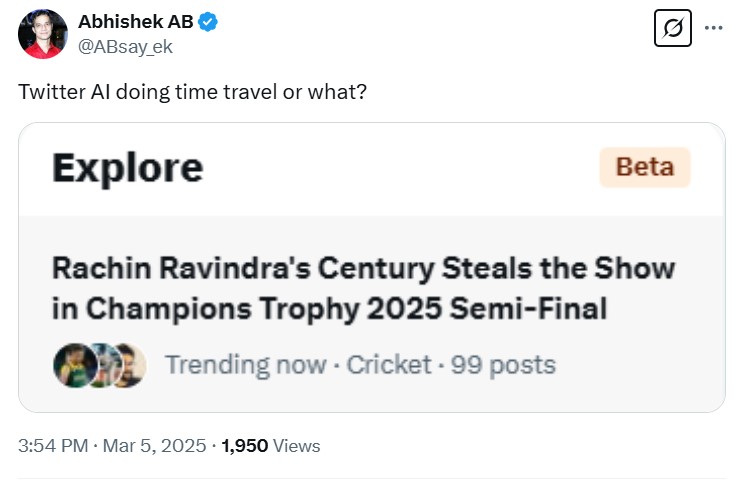Image resolution: width=742 pixels, height=480 pixels.
Task: Click the 3:54 PM post time
Action: 51,445
